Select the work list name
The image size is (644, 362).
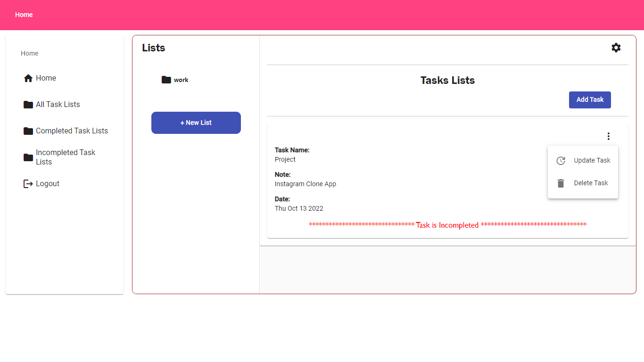click(x=181, y=80)
